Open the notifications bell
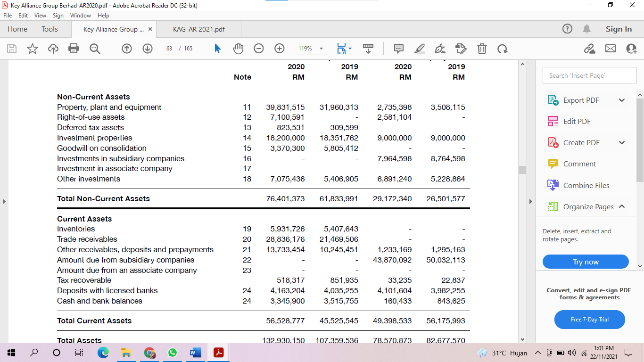 pyautogui.click(x=587, y=29)
